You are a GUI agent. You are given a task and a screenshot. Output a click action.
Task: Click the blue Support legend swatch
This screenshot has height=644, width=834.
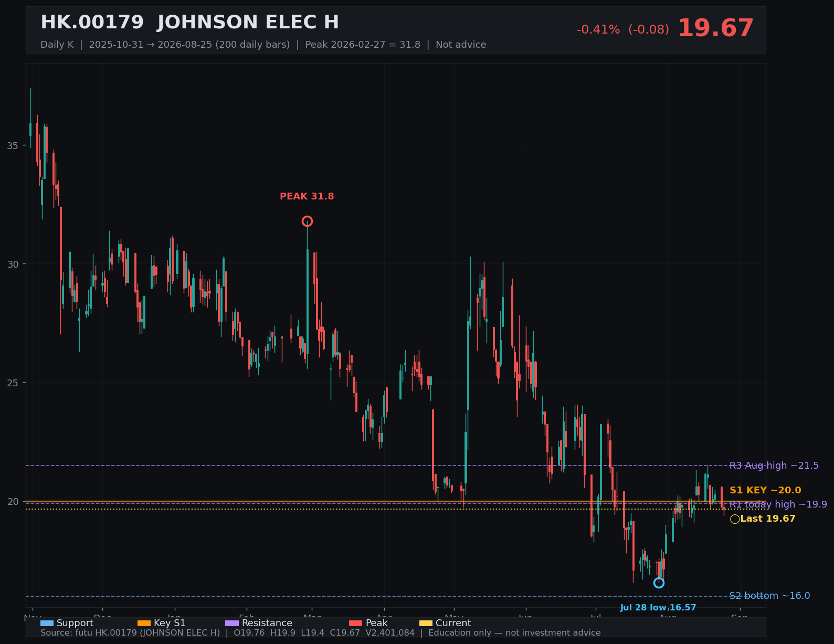tap(47, 623)
